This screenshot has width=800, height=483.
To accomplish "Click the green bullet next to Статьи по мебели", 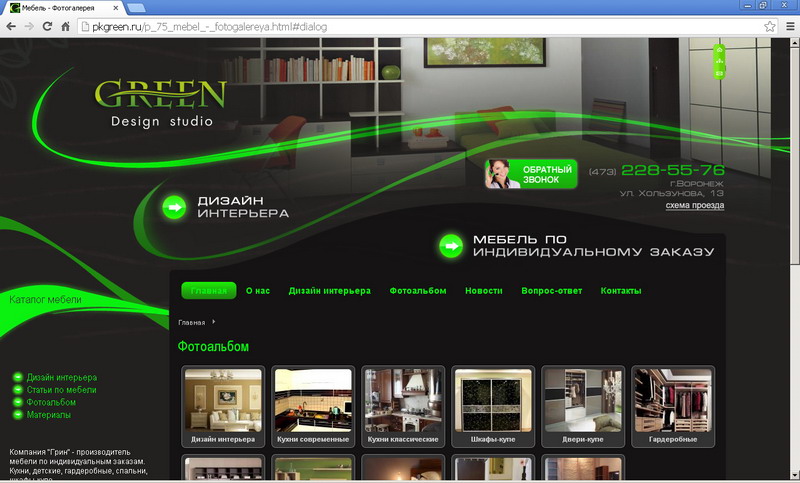I will 18,390.
